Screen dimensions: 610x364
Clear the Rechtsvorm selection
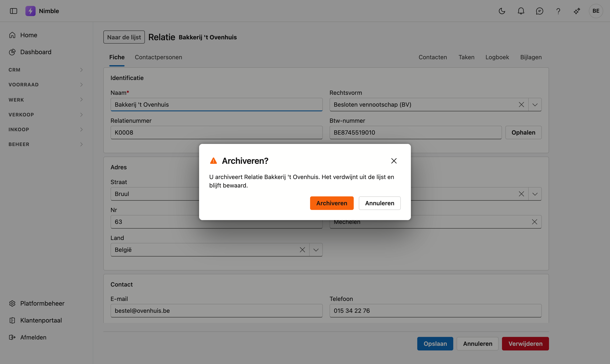coord(521,105)
